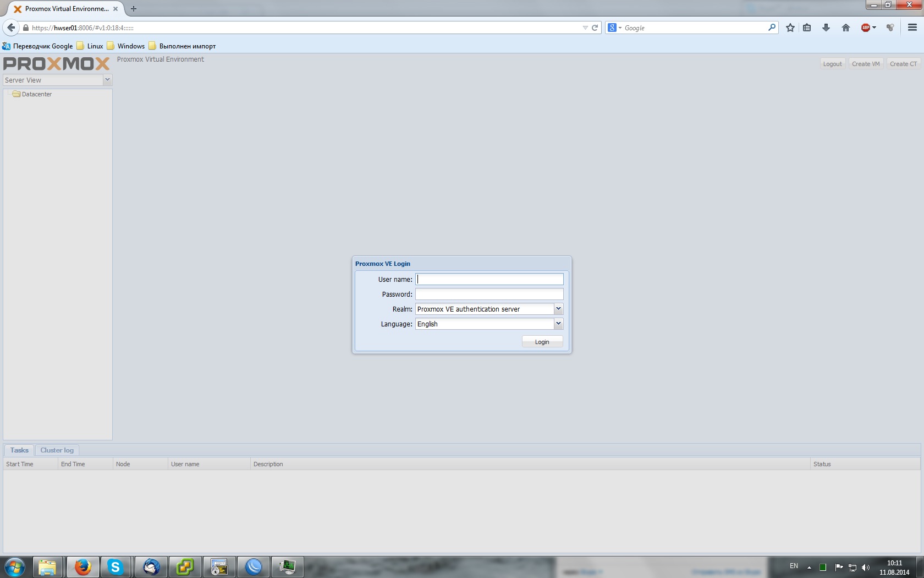Screen dimensions: 924x578
Task: Click the extension icon next to Adblock Plus
Action: click(890, 28)
